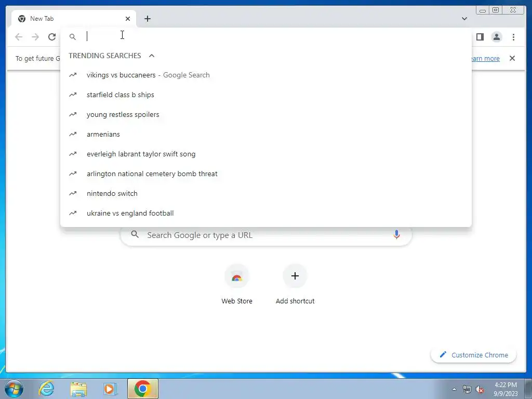The image size is (532, 399).
Task: Click the trending icon beside 'armenians'
Action: point(73,134)
